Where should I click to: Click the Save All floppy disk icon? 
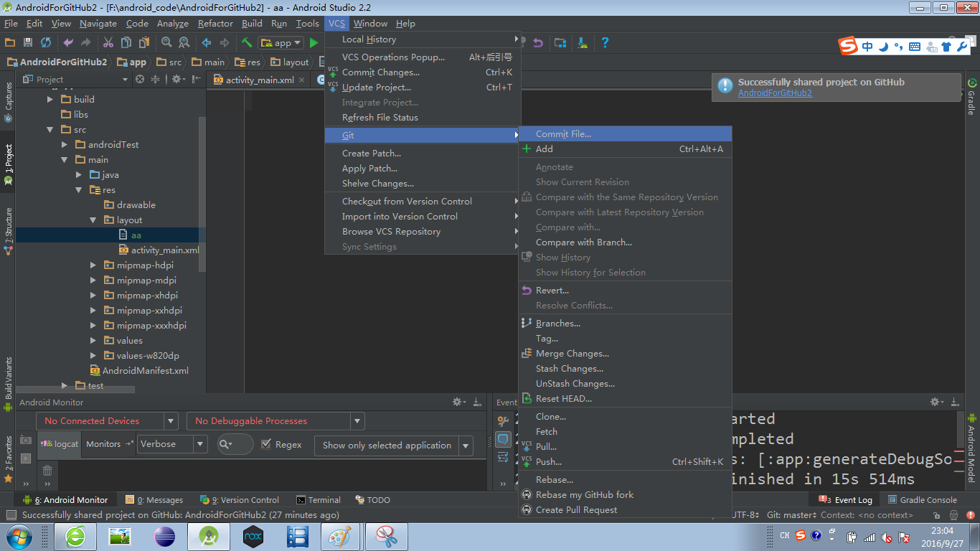coord(28,43)
